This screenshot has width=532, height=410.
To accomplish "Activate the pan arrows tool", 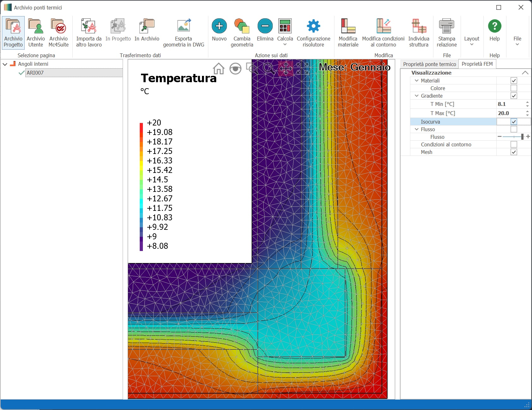I will [x=286, y=68].
